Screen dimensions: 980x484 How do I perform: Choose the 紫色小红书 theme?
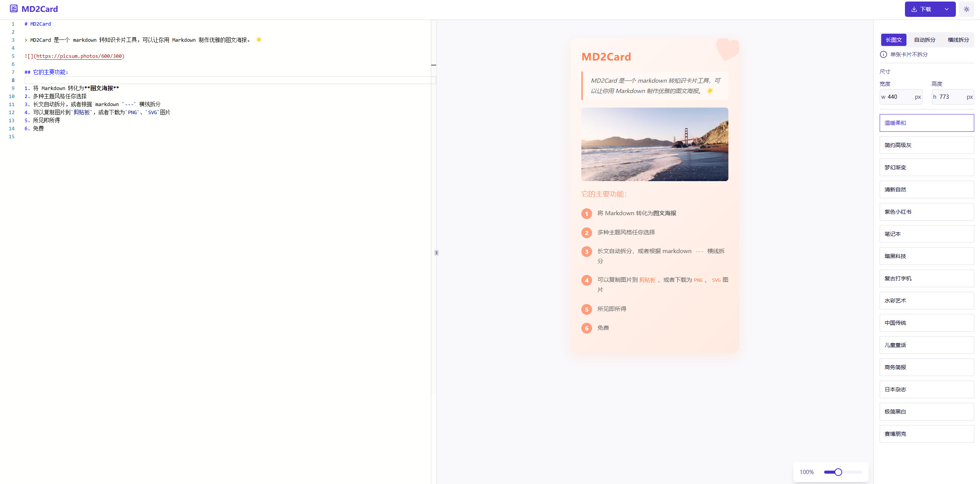pos(926,212)
